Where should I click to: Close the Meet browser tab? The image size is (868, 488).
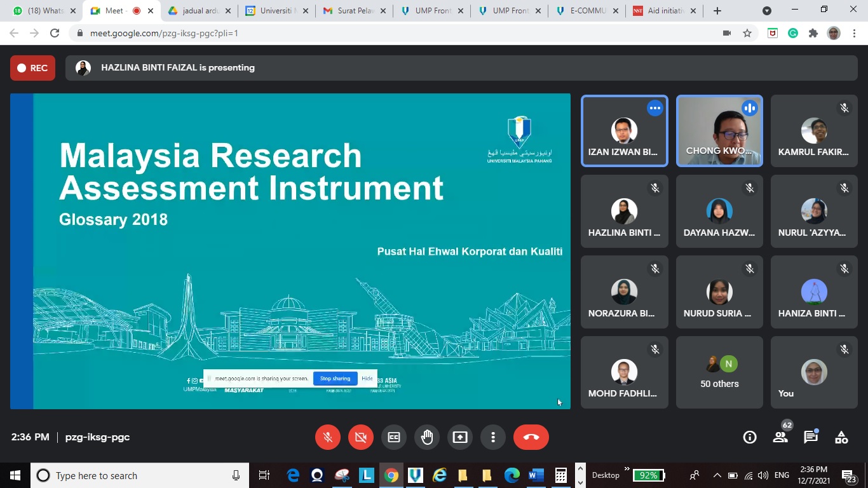click(151, 11)
